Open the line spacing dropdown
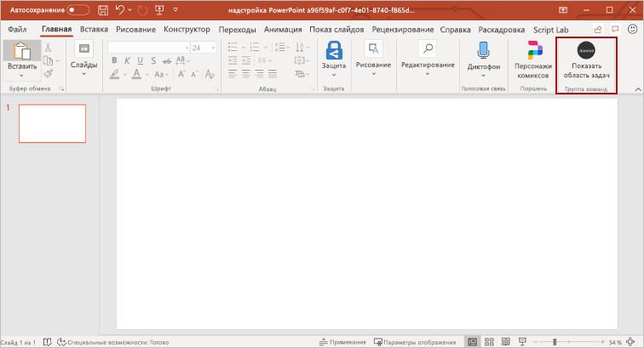644x348 pixels. 282,47
